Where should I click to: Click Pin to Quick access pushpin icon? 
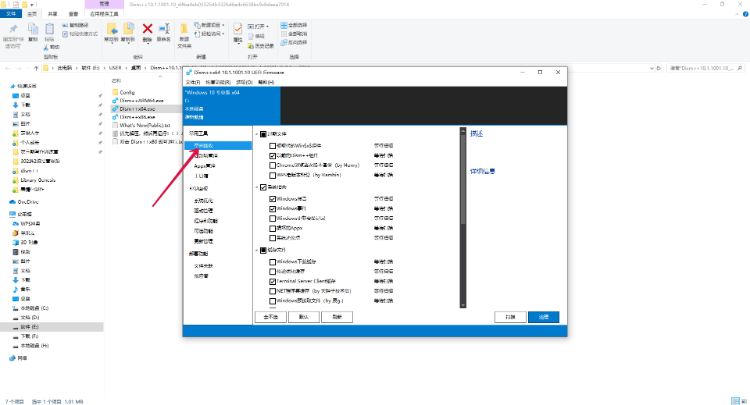(x=13, y=29)
